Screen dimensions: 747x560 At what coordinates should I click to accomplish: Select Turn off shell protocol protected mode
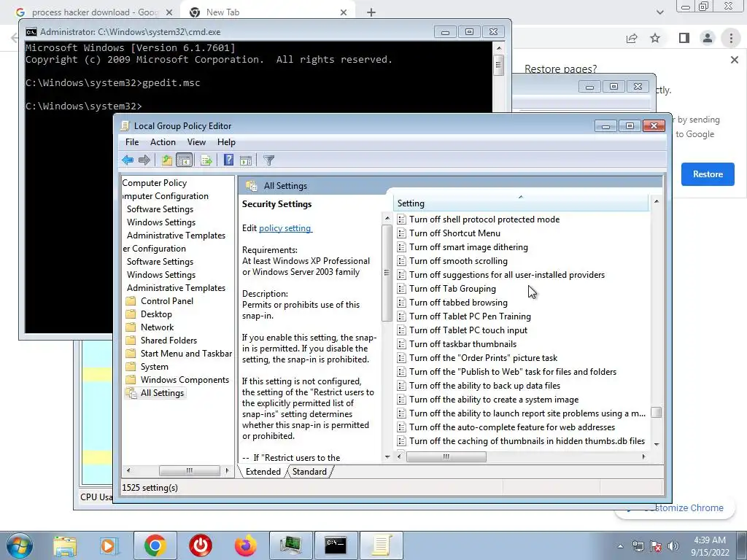[x=484, y=219]
